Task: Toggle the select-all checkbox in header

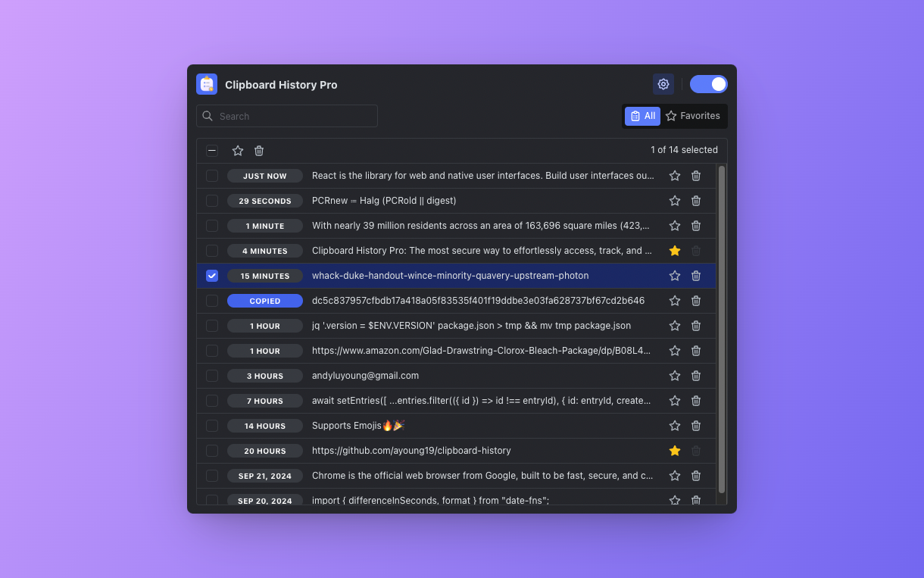Action: coord(212,151)
